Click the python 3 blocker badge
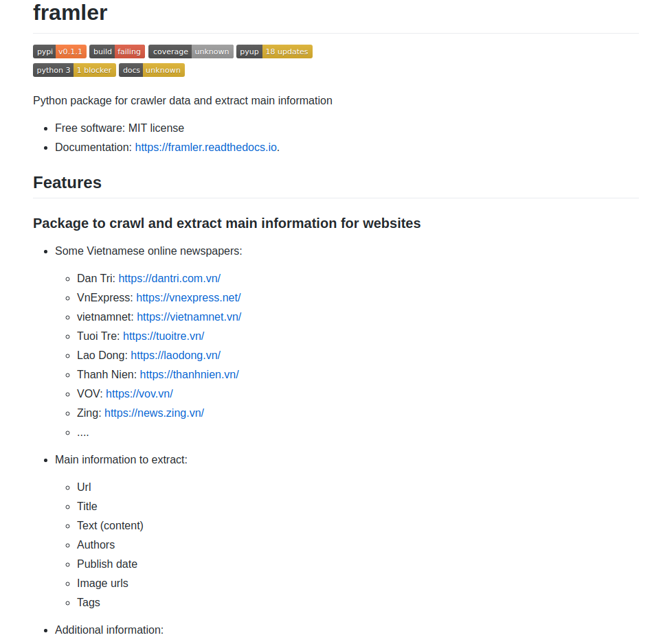 [74, 70]
